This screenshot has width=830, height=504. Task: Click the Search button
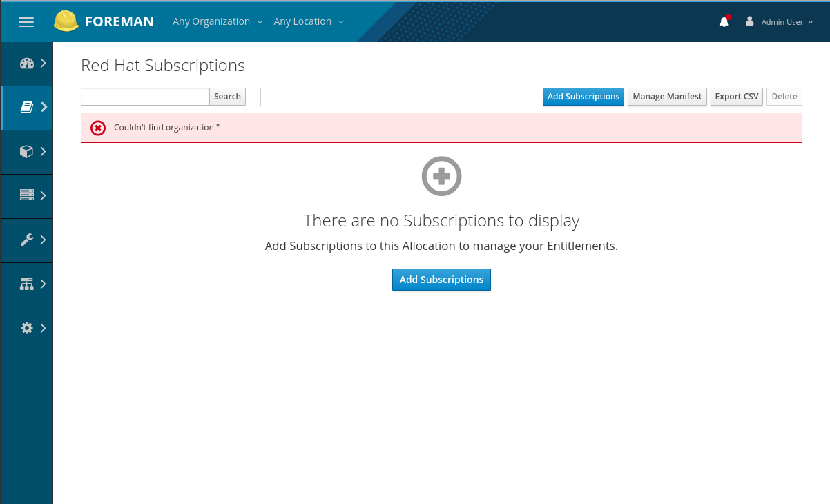coord(227,97)
